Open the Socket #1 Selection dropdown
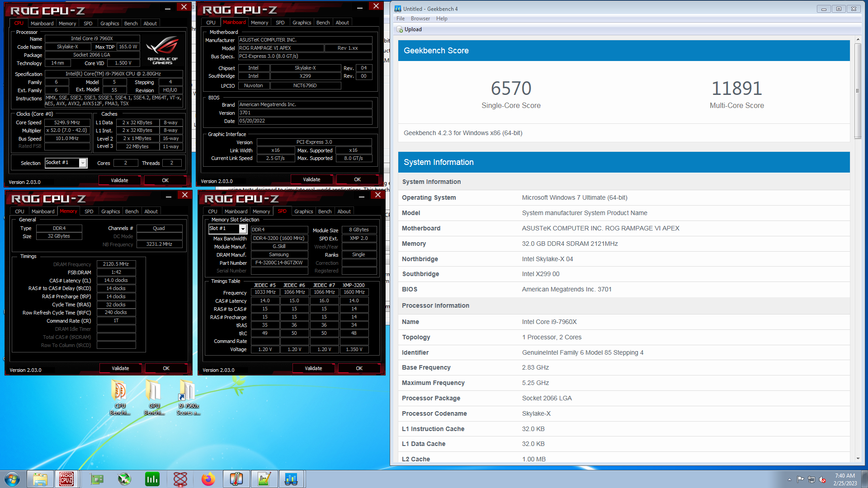 click(x=83, y=163)
